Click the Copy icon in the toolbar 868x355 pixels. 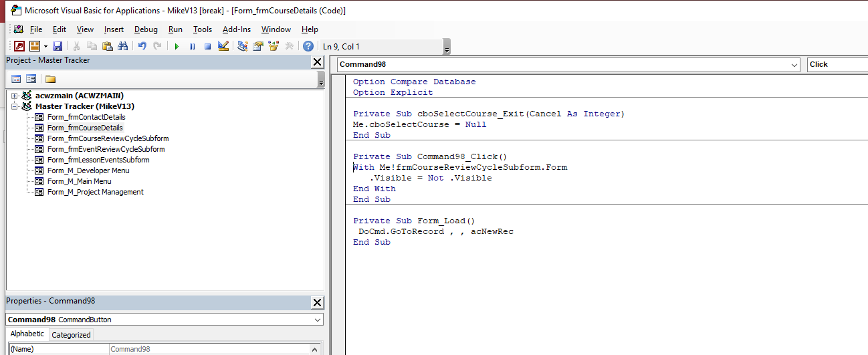click(x=92, y=46)
